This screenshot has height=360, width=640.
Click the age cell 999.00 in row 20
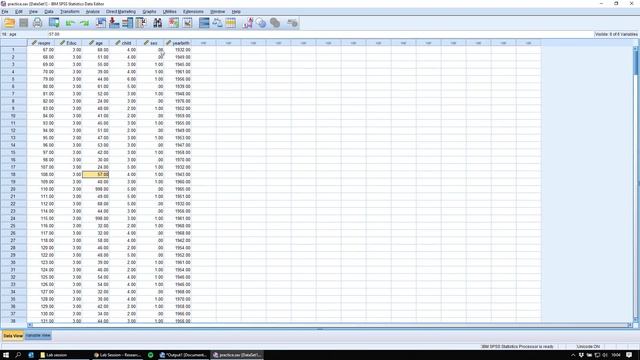click(x=96, y=189)
